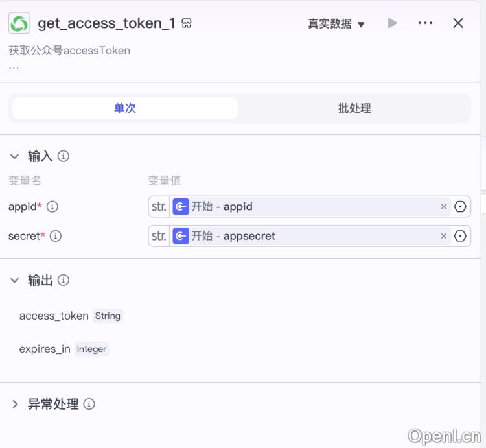Open the 真实数据 dropdown
This screenshot has height=448, width=486.
tap(336, 23)
